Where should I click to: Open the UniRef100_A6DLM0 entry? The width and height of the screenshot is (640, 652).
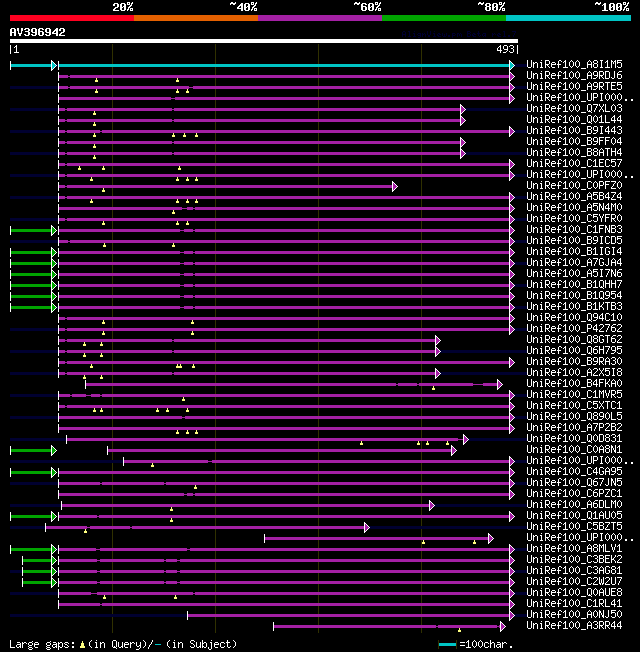point(574,505)
